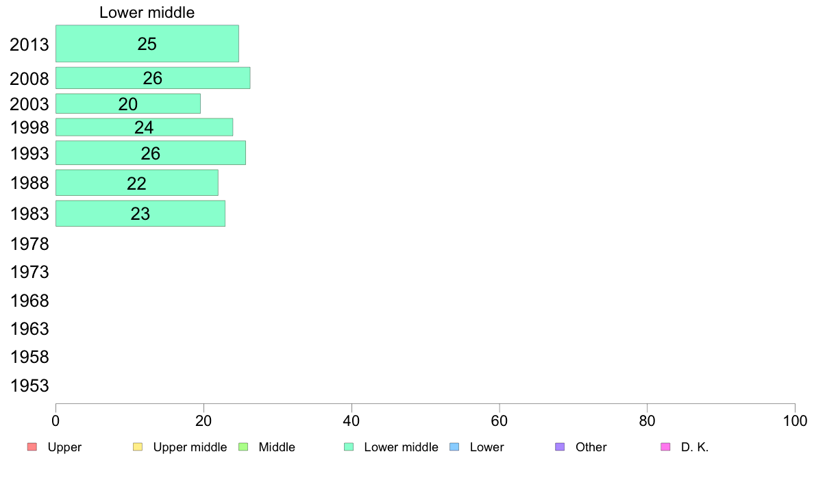814x504 pixels.
Task: Select the 1953 year axis label
Action: [x=29, y=386]
